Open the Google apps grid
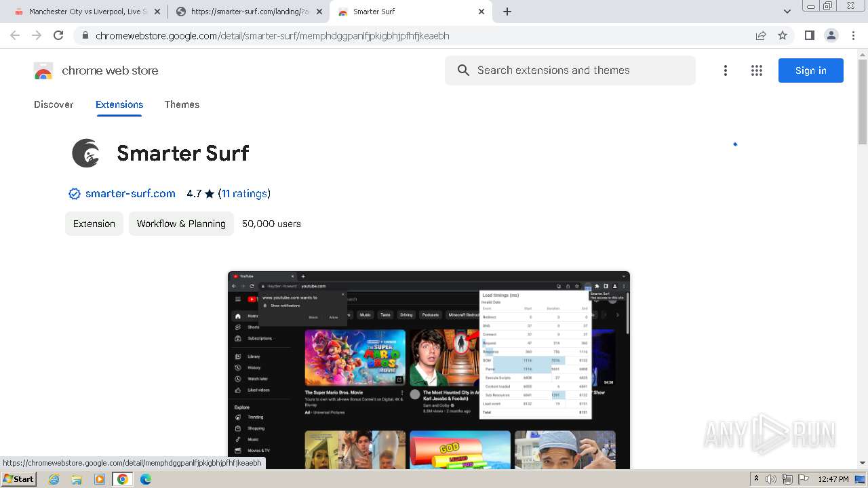Viewport: 868px width, 488px height. pyautogui.click(x=757, y=70)
